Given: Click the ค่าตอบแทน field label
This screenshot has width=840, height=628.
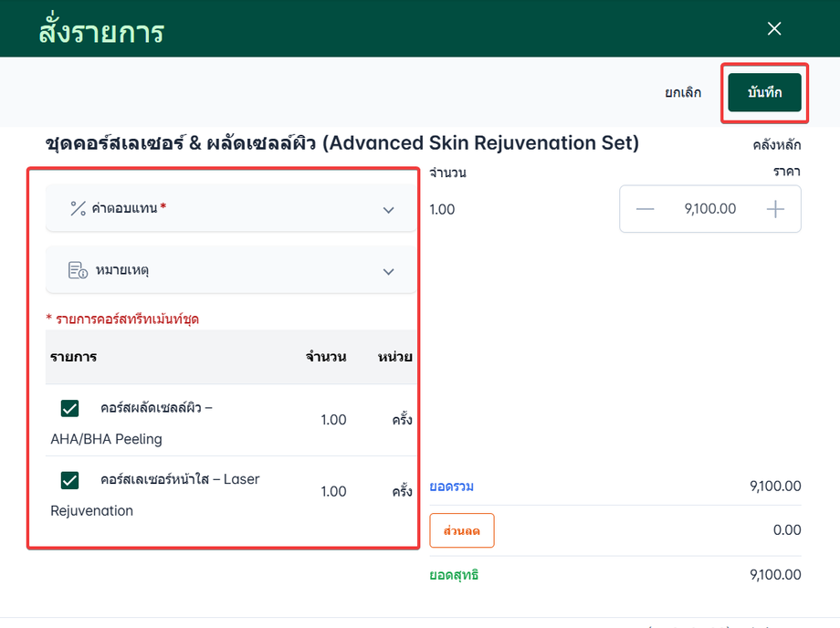Looking at the screenshot, I should click(x=124, y=208).
